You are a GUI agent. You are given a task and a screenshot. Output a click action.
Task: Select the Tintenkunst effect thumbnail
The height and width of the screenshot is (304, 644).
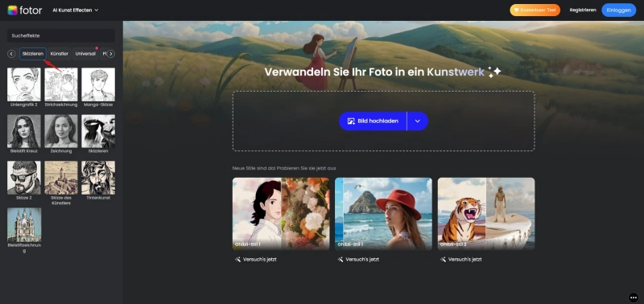(x=98, y=178)
